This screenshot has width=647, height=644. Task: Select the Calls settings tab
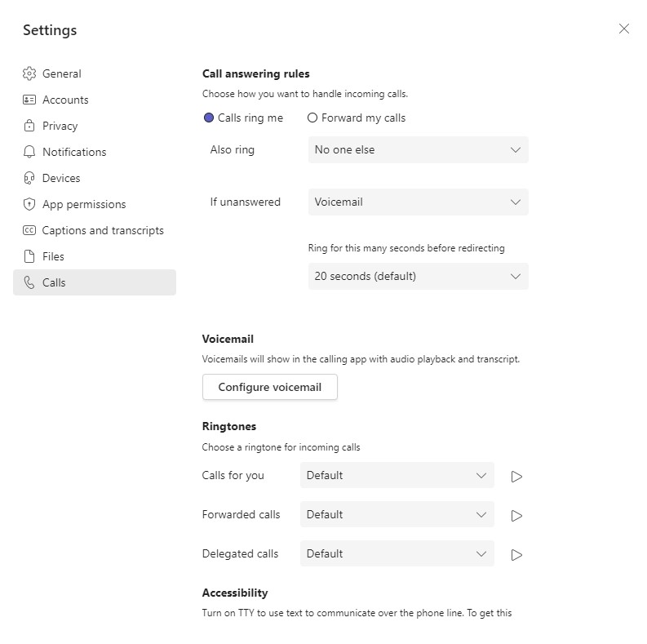pyautogui.click(x=95, y=282)
